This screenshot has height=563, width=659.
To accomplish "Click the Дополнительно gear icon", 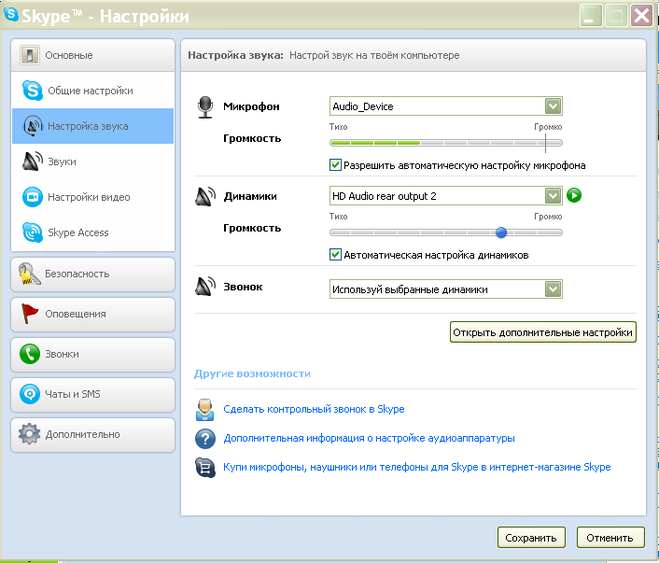I will click(29, 434).
